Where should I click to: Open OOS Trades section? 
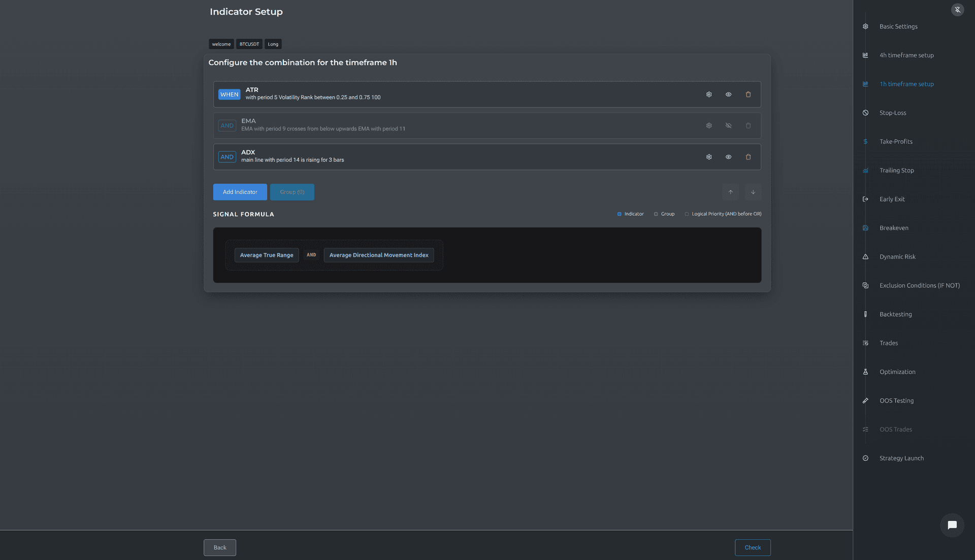pos(896,430)
